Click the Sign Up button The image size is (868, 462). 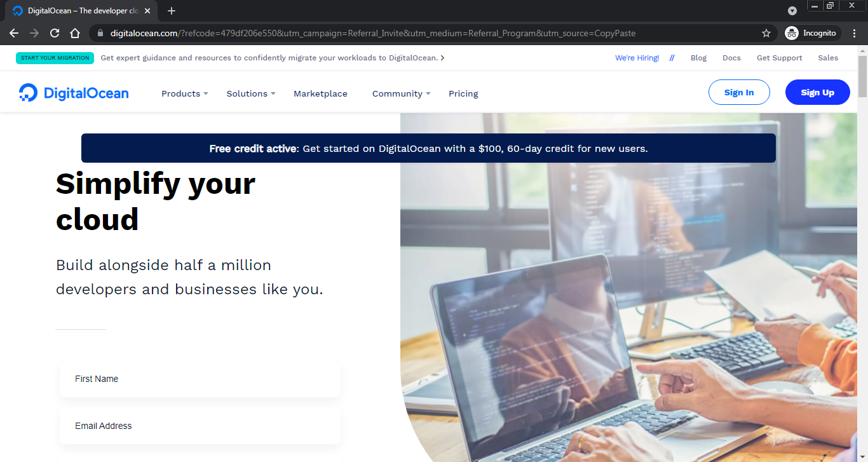[x=818, y=92]
